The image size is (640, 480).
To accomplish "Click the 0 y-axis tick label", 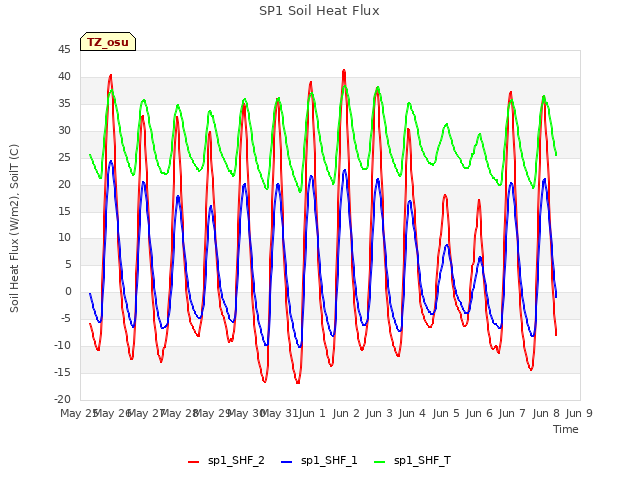I will coord(68,292).
